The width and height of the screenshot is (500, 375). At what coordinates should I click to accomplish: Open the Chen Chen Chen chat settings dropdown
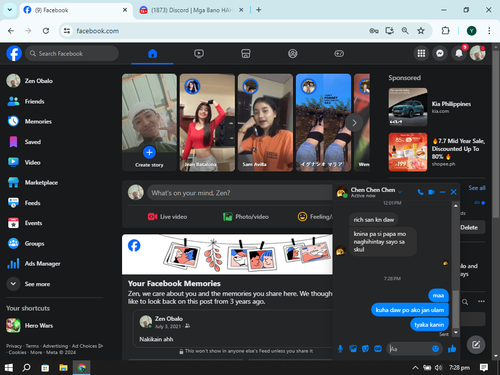400,192
